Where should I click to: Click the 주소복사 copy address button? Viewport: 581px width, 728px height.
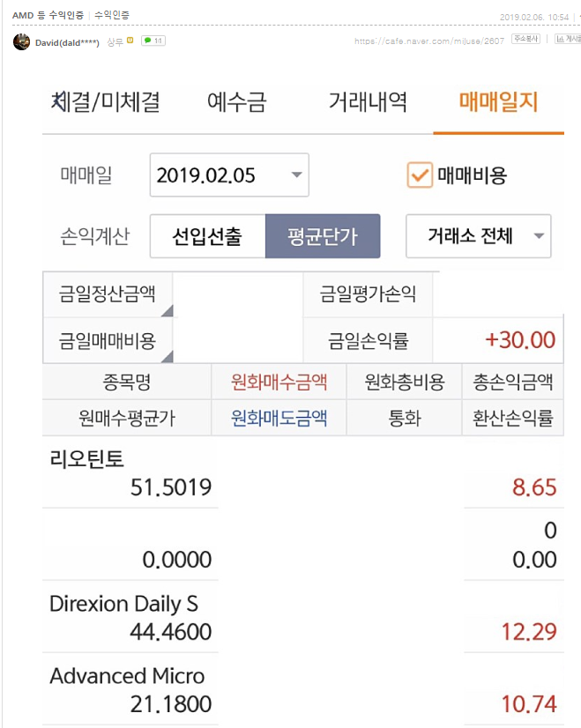tap(526, 41)
